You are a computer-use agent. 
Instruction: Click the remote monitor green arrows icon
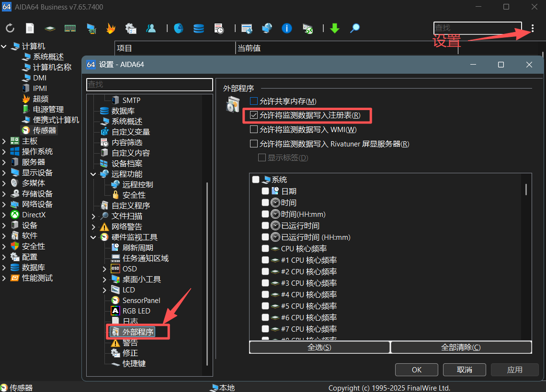click(x=307, y=29)
